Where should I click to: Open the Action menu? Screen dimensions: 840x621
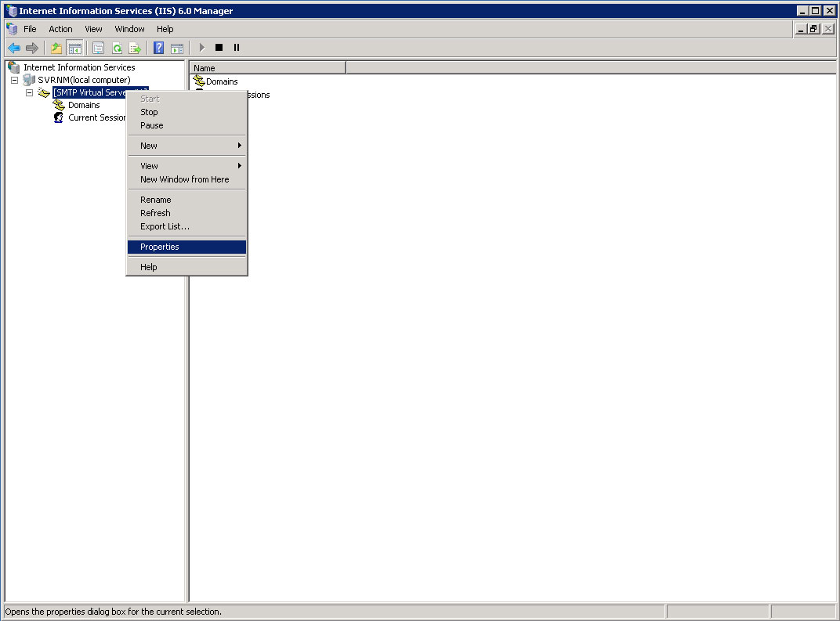pos(60,29)
